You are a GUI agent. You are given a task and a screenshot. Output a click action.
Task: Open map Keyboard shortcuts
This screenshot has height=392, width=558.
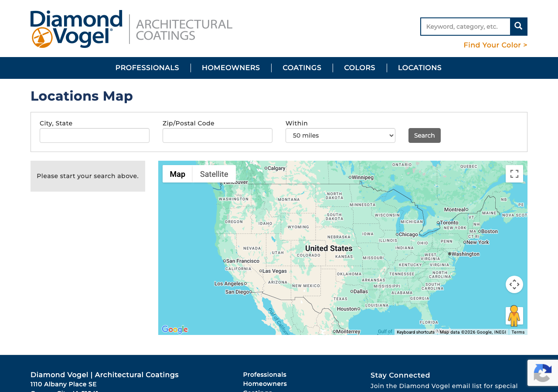pyautogui.click(x=415, y=332)
